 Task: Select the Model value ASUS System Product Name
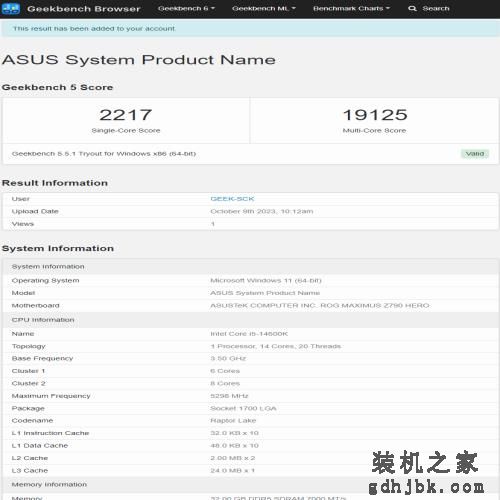tap(265, 293)
